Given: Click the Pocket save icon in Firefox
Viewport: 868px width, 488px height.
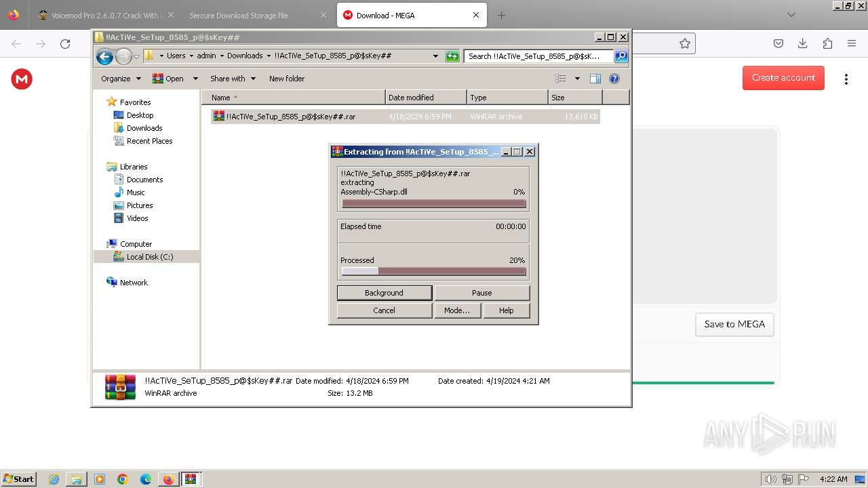Looking at the screenshot, I should [778, 43].
